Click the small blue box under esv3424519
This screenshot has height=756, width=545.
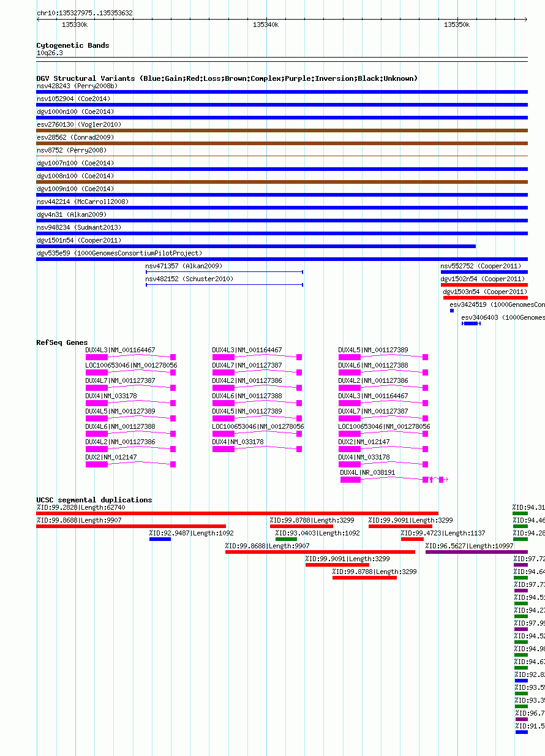pyautogui.click(x=452, y=311)
